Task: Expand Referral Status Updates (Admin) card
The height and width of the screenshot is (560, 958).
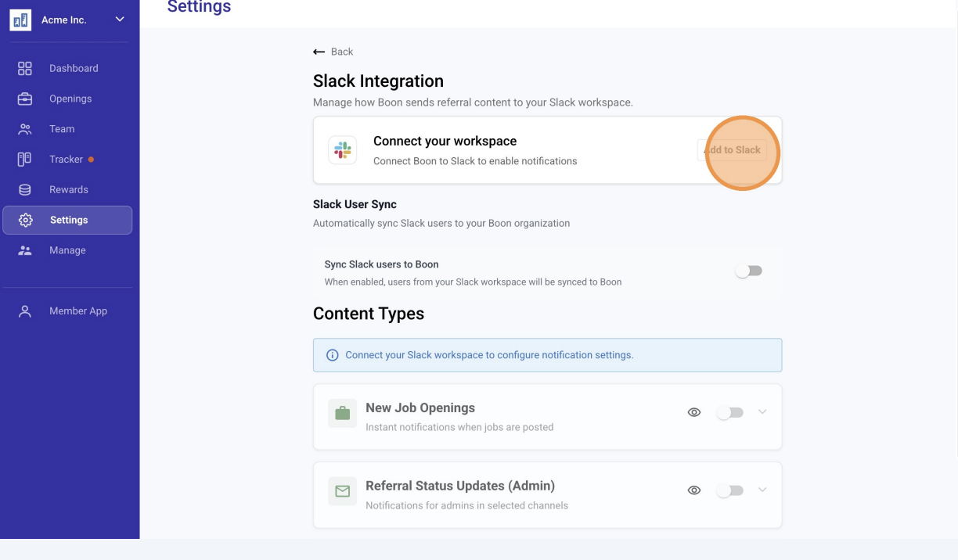Action: pos(762,490)
